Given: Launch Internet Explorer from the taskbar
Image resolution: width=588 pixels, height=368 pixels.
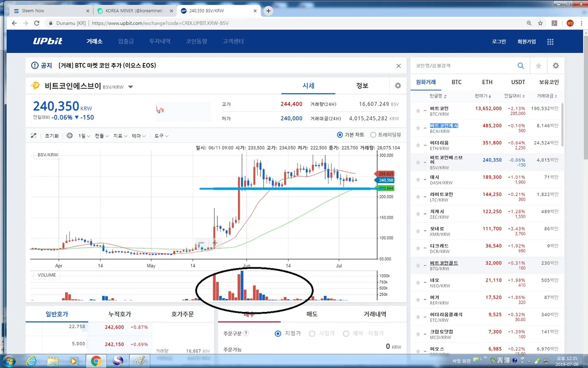Looking at the screenshot, I should [31, 361].
